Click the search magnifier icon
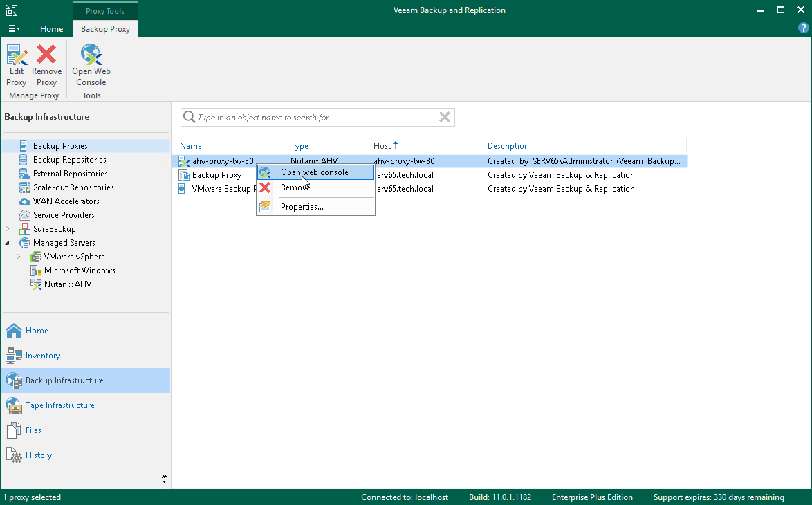This screenshot has height=505, width=812. [190, 117]
